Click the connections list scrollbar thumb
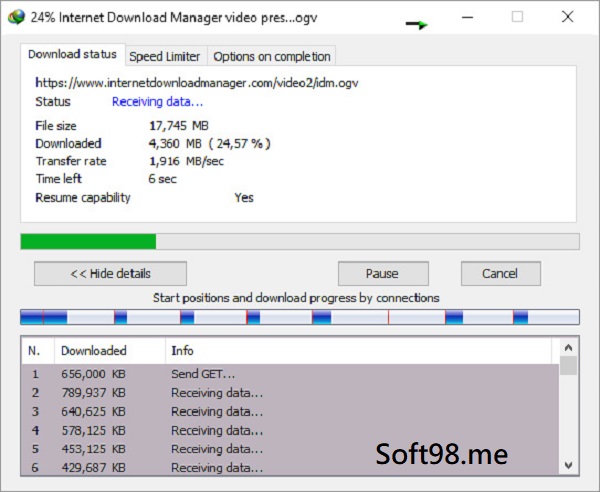Screen dimensions: 600x492 coord(568,365)
